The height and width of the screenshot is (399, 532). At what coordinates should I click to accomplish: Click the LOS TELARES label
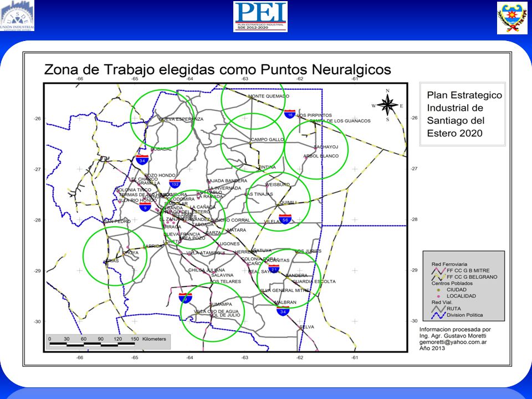pos(226,282)
